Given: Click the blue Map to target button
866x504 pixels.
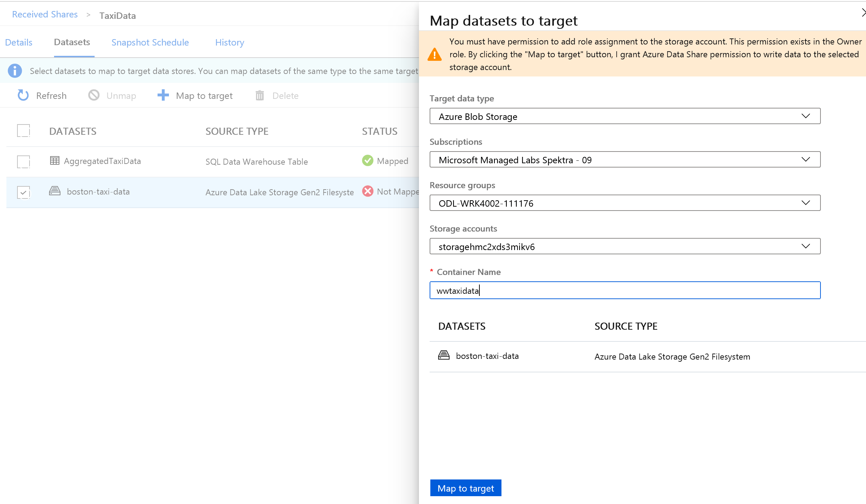Looking at the screenshot, I should [x=466, y=488].
